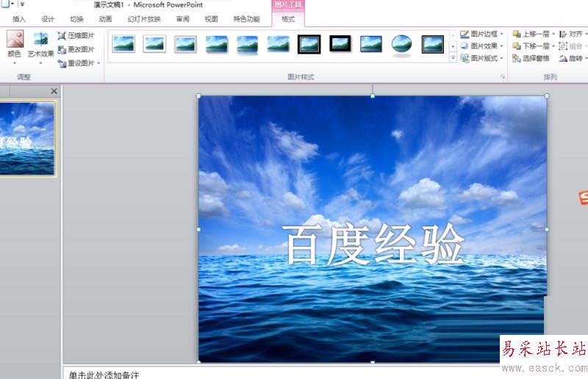588x379 pixels.
Task: Switch to the Slide Show tab (幻灯片放映)
Action: tap(144, 19)
